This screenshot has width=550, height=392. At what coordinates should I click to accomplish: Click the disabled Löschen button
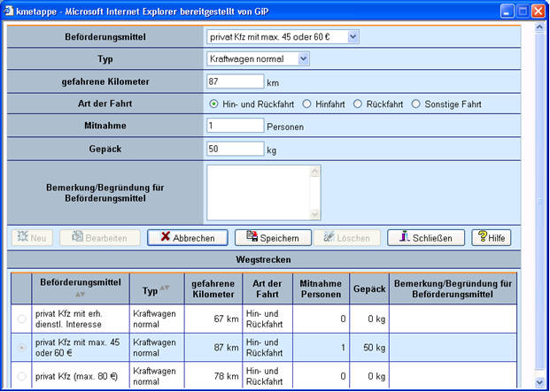347,238
